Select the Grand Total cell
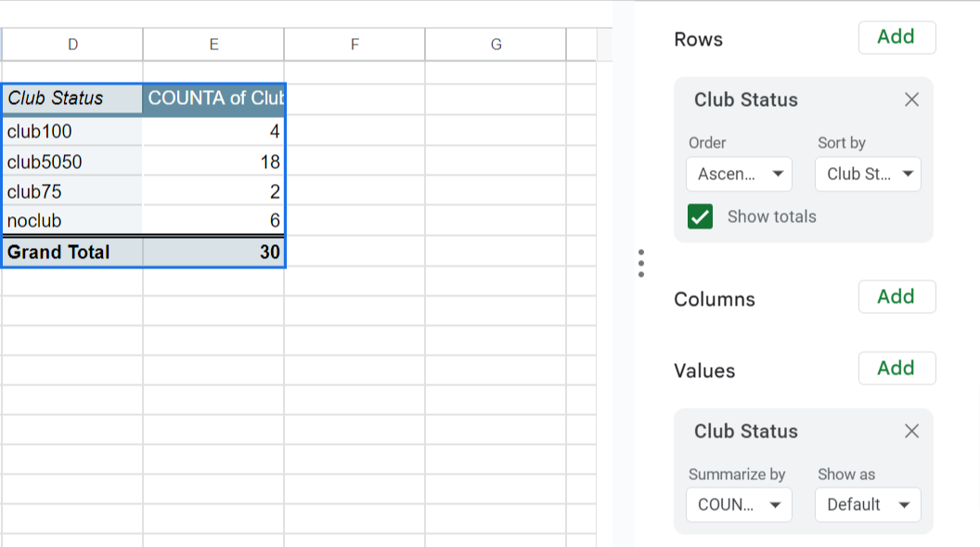The height and width of the screenshot is (547, 980). click(x=72, y=252)
